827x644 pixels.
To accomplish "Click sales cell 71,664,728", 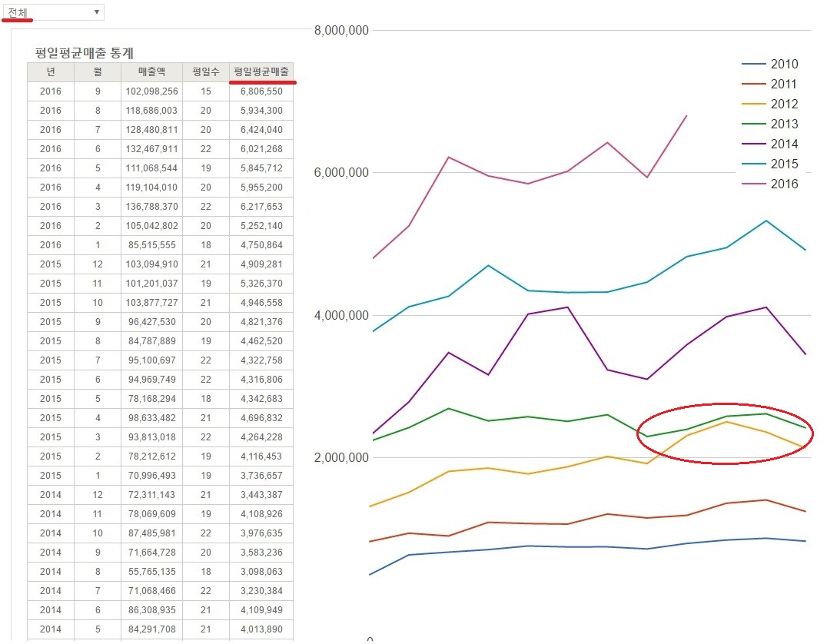I will (152, 553).
